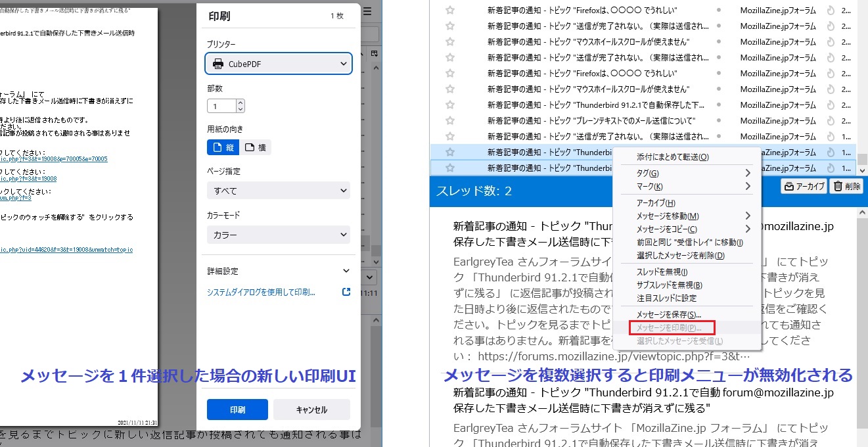Screen dimensions: 868x447
Task: Click the キャンセル button
Action: [311, 410]
